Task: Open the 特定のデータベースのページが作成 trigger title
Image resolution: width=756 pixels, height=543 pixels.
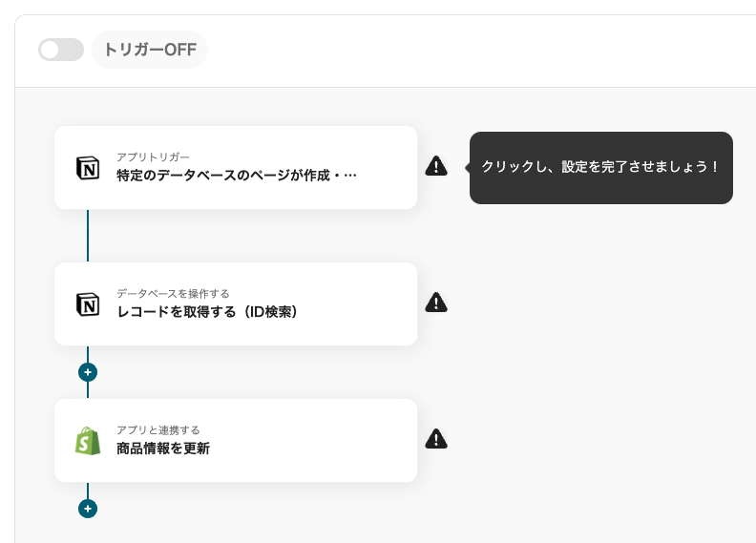Action: [237, 176]
